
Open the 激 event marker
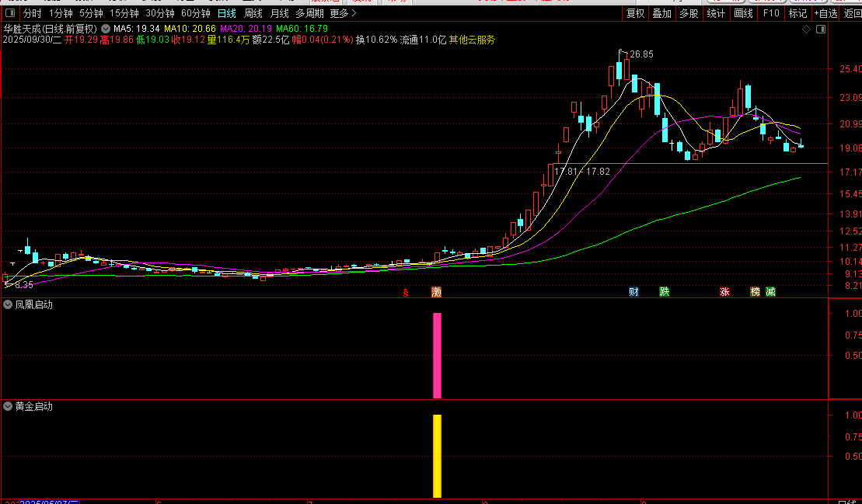[x=437, y=292]
